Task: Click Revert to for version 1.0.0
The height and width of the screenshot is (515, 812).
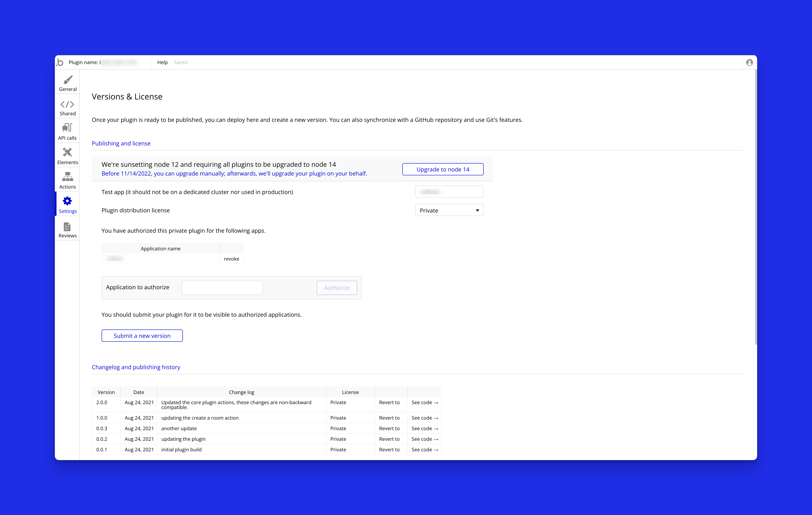Action: point(389,418)
